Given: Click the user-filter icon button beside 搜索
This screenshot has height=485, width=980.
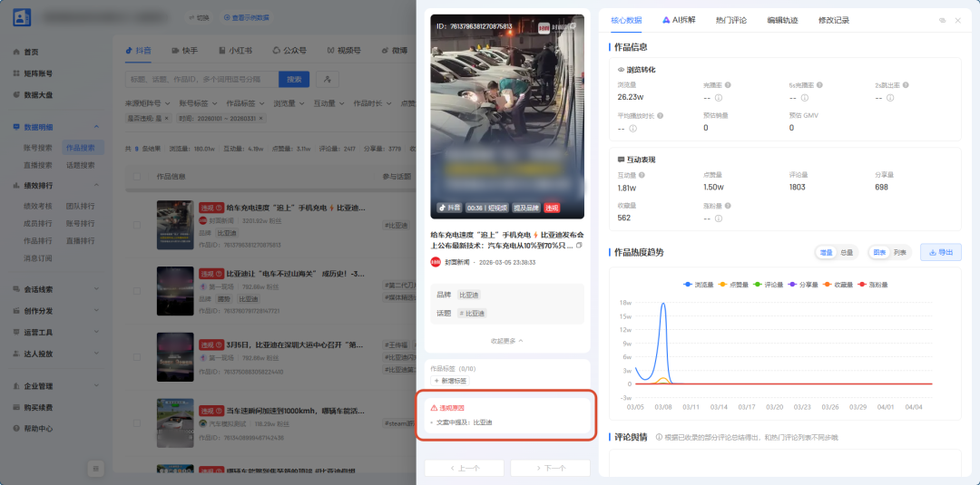Looking at the screenshot, I should coord(328,79).
